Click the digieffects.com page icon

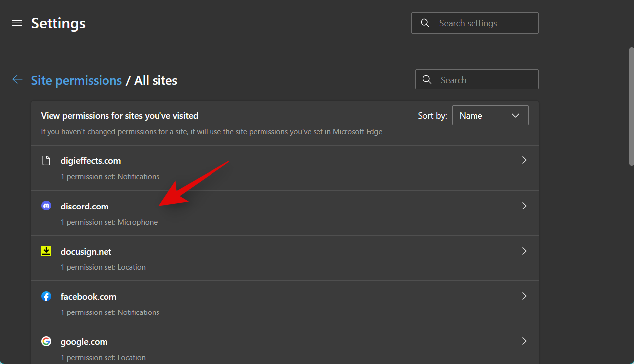click(46, 160)
